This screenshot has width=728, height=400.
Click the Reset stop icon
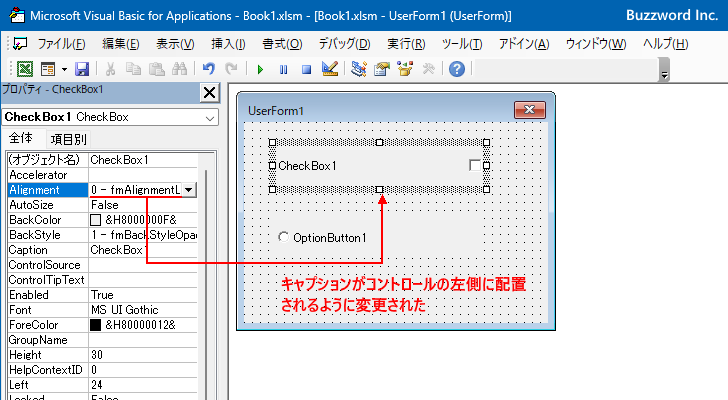tap(306, 70)
